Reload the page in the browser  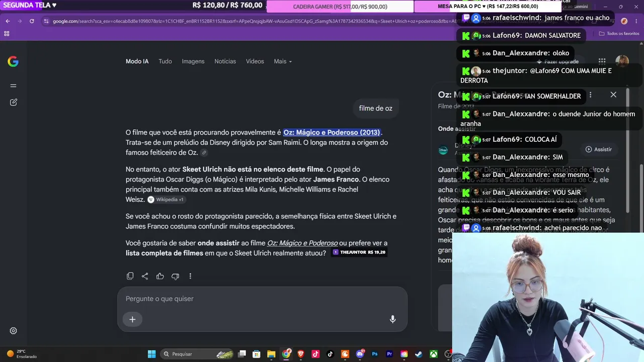click(32, 21)
